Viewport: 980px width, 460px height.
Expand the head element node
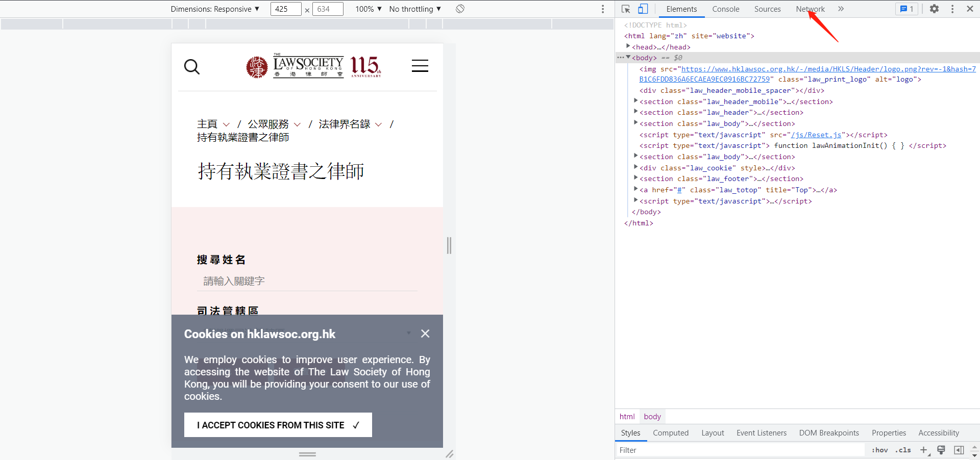click(x=628, y=46)
